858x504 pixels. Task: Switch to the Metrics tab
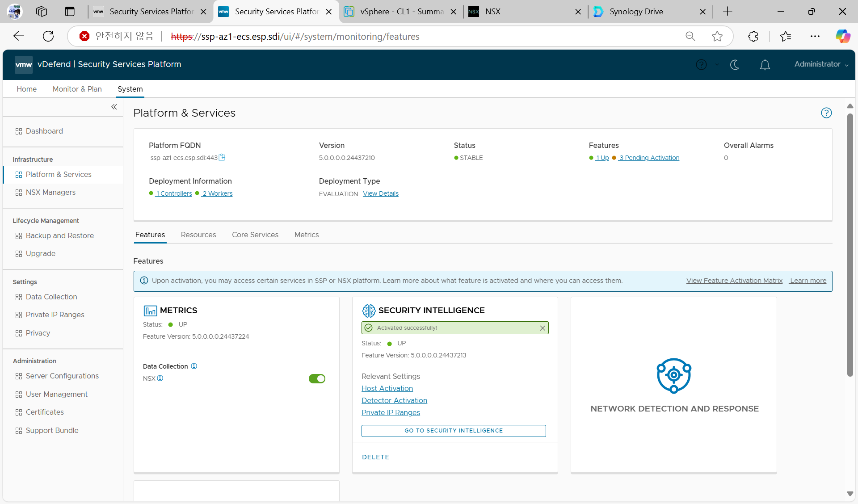coord(307,235)
